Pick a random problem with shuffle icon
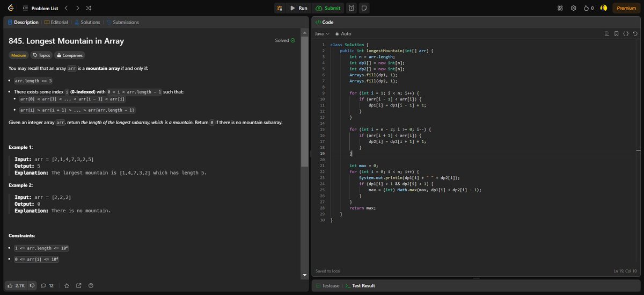 [x=89, y=8]
